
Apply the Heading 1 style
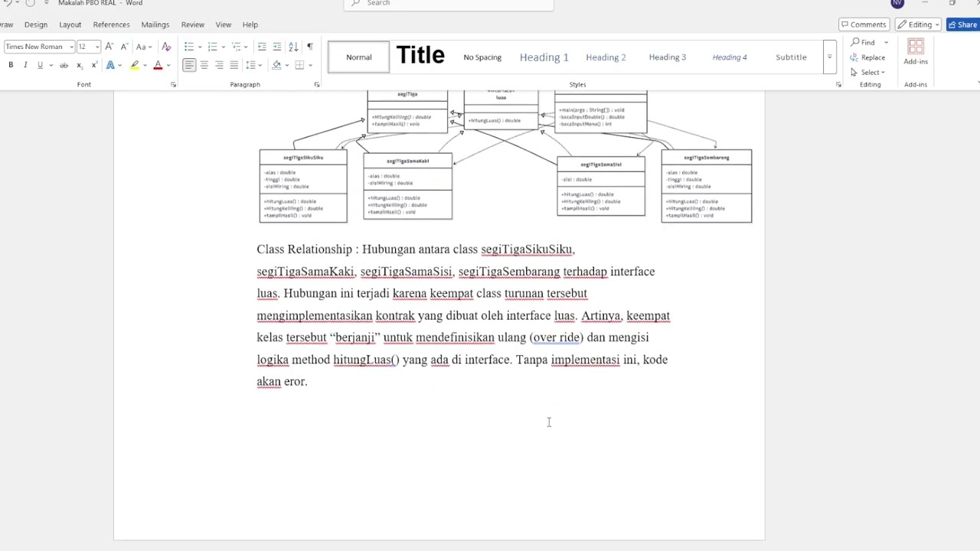click(544, 57)
